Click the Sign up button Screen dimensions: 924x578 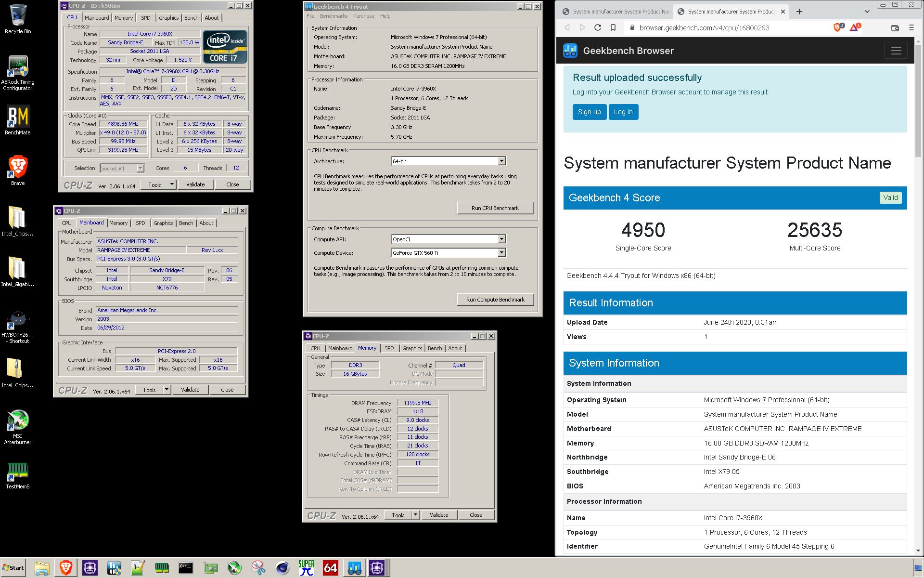coord(589,112)
